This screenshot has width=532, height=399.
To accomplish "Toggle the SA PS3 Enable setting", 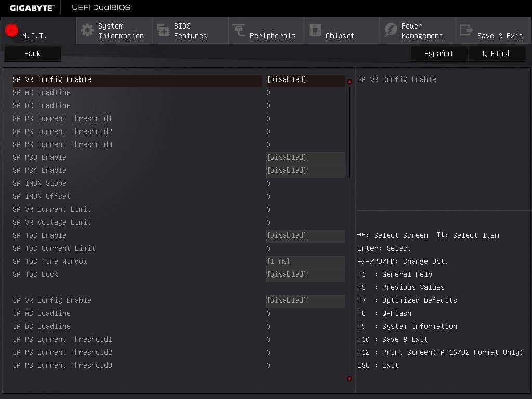I will point(305,158).
